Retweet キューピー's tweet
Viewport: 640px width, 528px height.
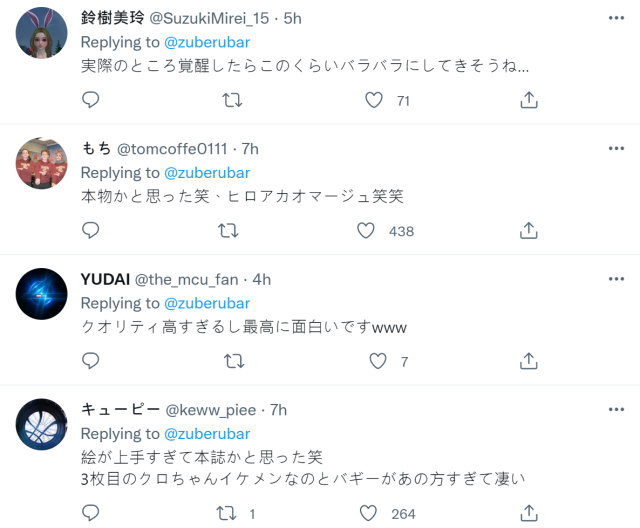228,513
